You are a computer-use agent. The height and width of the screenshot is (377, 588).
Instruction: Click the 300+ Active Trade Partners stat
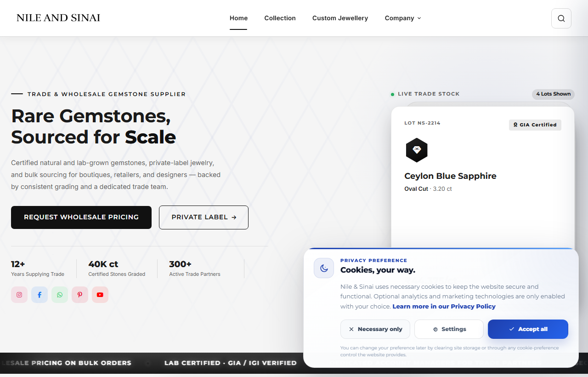click(195, 268)
